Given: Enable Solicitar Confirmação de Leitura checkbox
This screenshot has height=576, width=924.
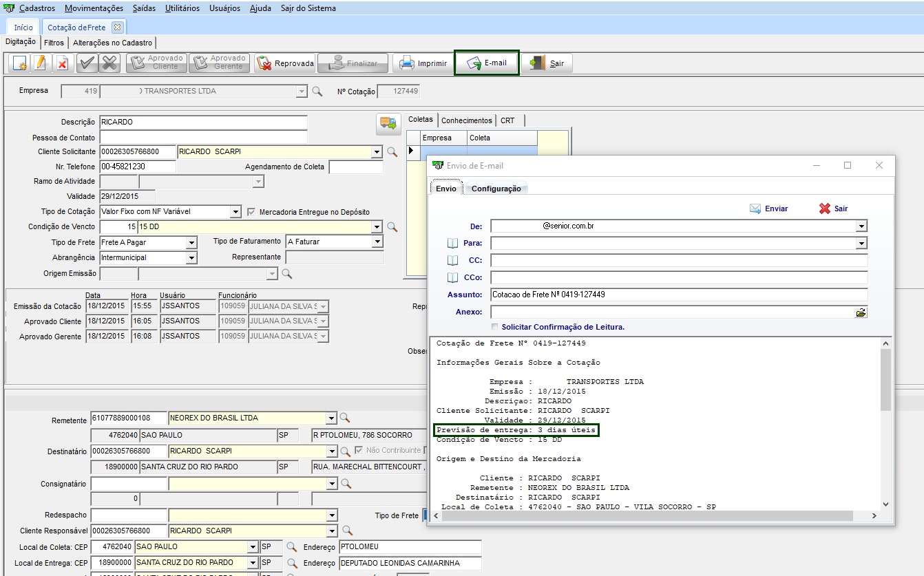Looking at the screenshot, I should [x=494, y=327].
